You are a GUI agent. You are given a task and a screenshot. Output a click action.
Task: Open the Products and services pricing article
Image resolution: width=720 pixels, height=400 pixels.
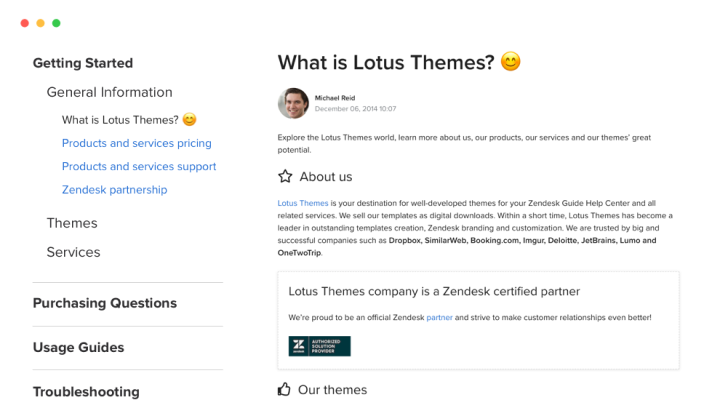(x=137, y=143)
